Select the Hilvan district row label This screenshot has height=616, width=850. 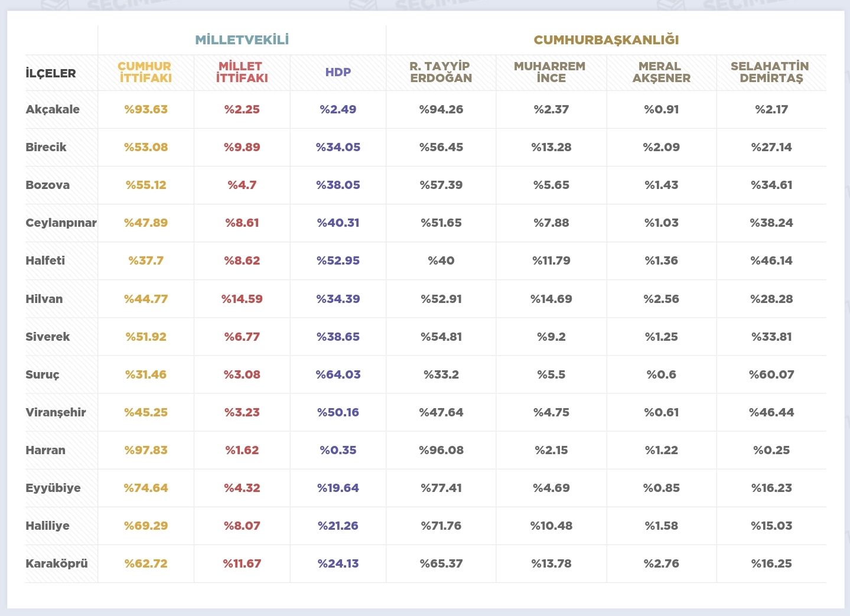click(44, 299)
